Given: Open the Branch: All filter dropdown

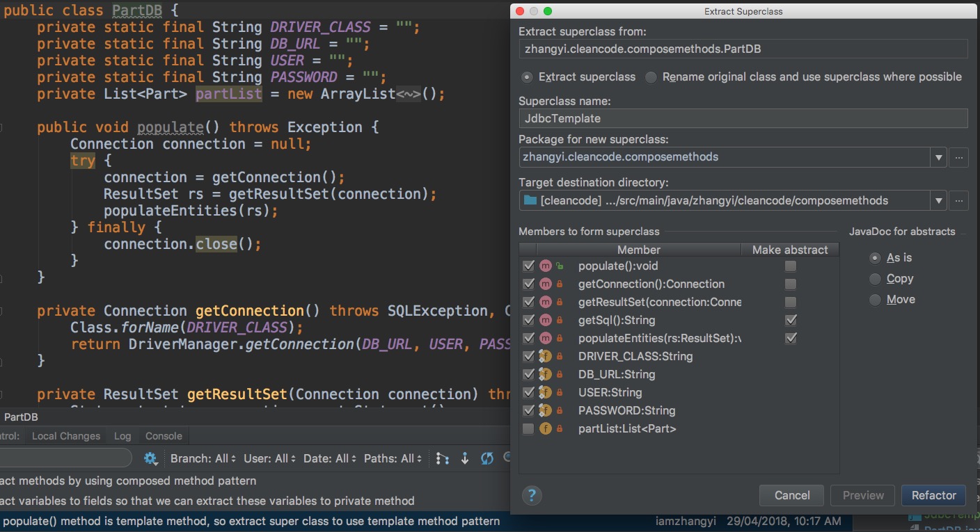Looking at the screenshot, I should tap(203, 458).
